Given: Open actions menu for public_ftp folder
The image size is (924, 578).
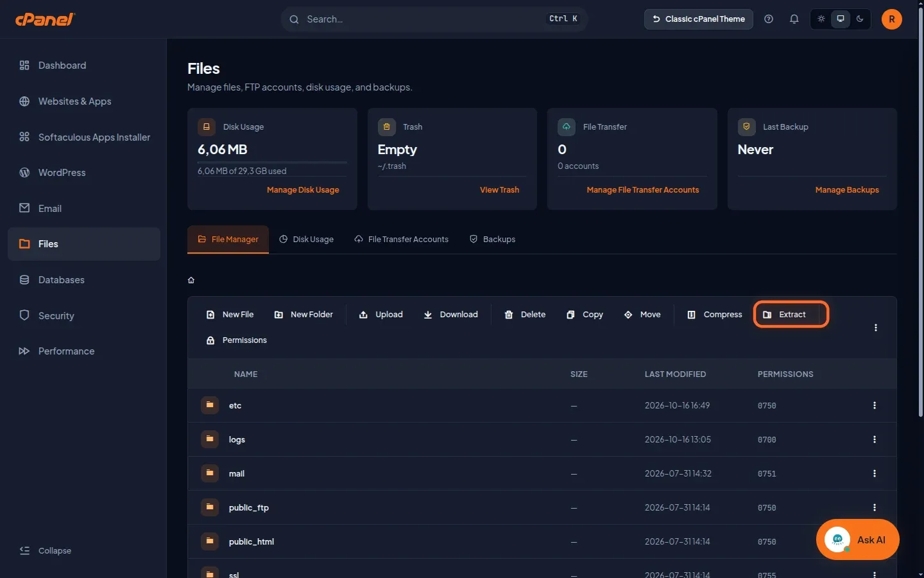Looking at the screenshot, I should pos(875,507).
